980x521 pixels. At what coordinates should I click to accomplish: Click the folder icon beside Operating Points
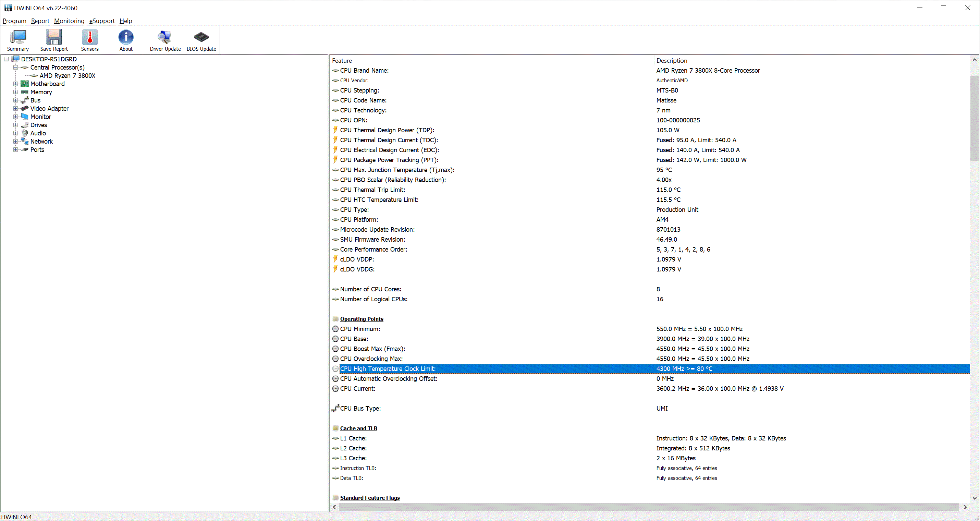tap(335, 319)
